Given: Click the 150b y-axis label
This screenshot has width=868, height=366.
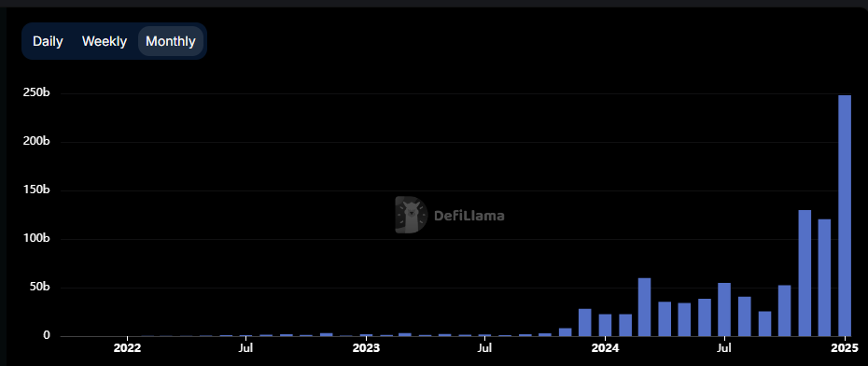Looking at the screenshot, I should point(36,190).
